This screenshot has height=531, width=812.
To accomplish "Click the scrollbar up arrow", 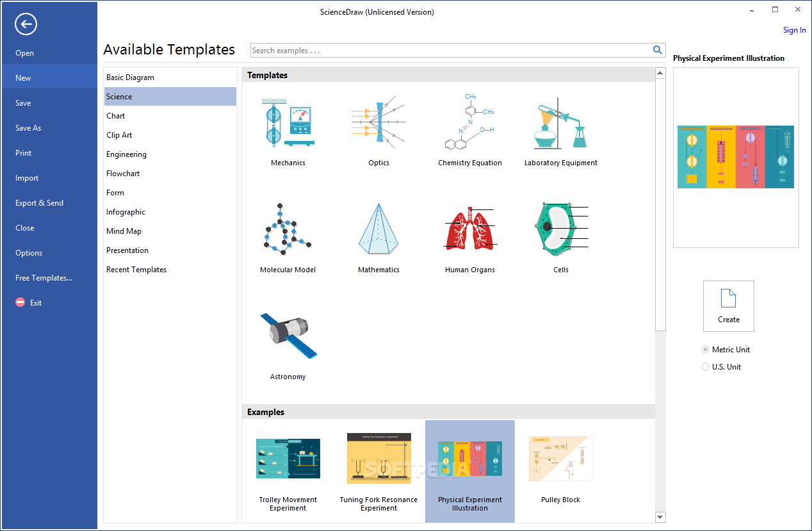I will point(660,73).
